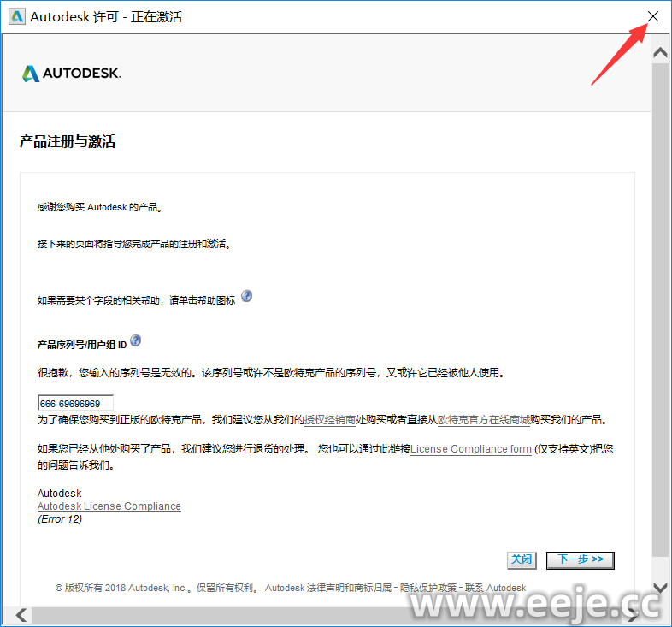Visit the 欧特克官方在线商城 link
This screenshot has width=672, height=627.
pyautogui.click(x=484, y=420)
